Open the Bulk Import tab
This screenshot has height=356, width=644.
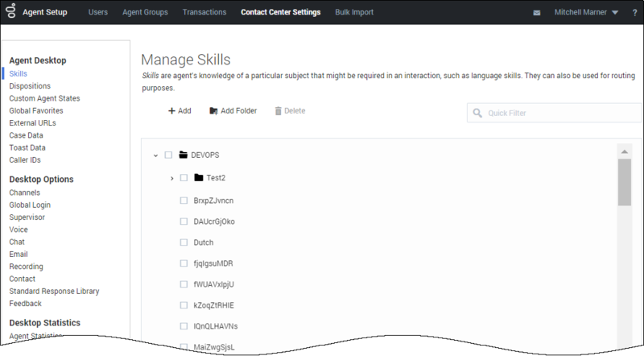click(356, 12)
